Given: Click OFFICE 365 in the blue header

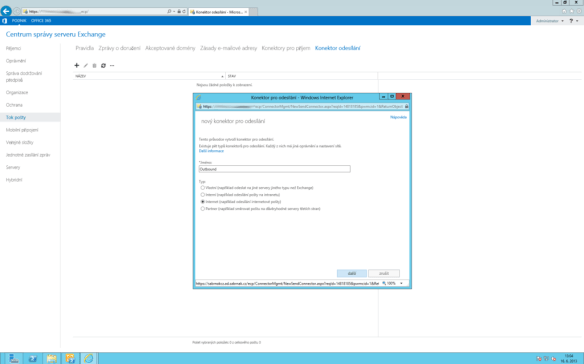Looking at the screenshot, I should [x=41, y=21].
